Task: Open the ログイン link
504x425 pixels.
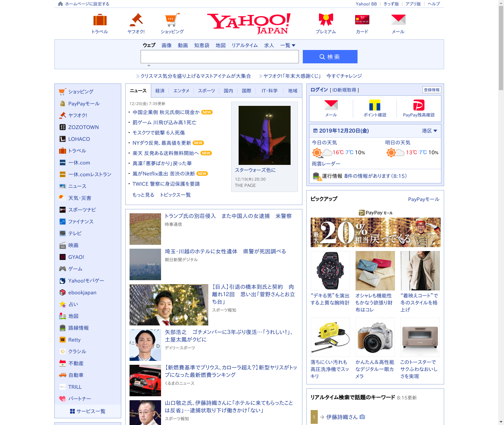Action: click(x=319, y=90)
